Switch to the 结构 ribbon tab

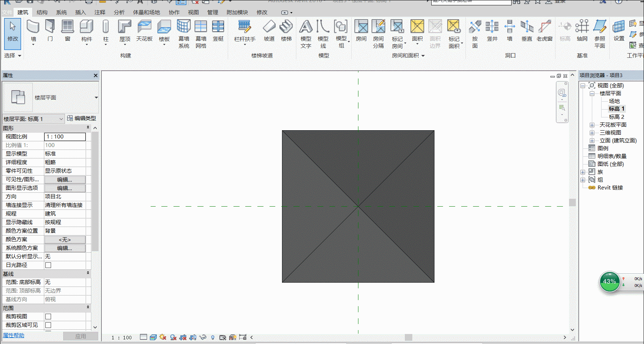tap(42, 12)
